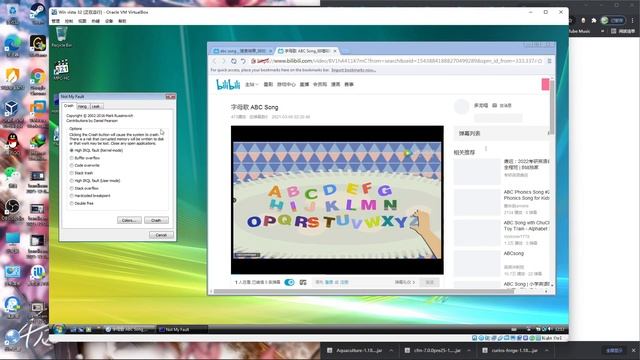Open the ABCsong recommended video
Image resolution: width=640 pixels, height=360 pixels.
pos(502,263)
